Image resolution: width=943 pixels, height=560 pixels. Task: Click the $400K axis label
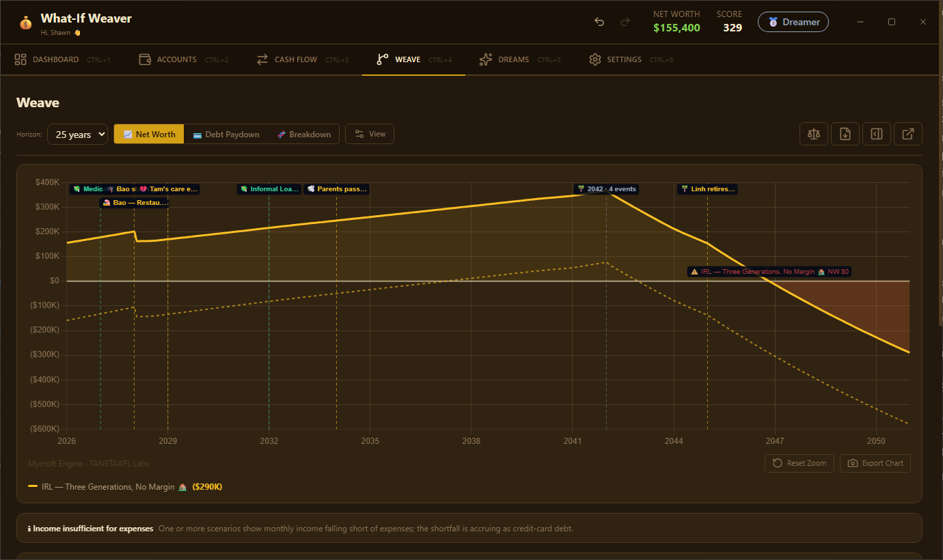pos(48,182)
